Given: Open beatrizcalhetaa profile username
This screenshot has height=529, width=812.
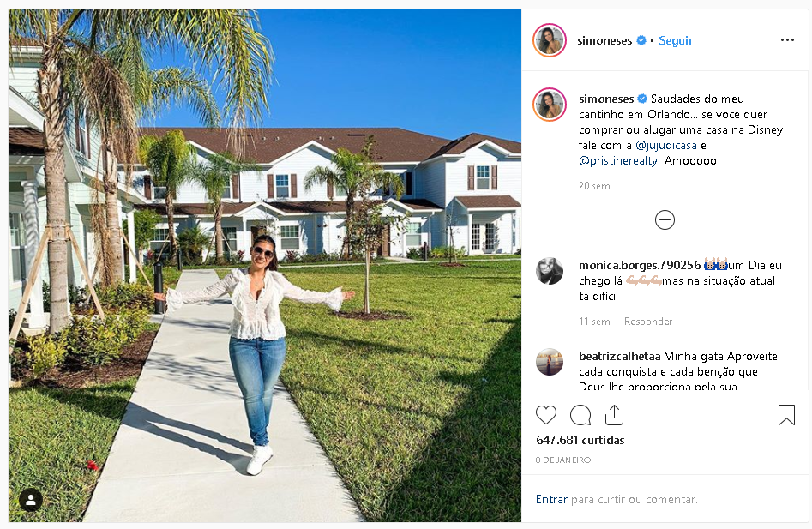Looking at the screenshot, I should tap(619, 356).
